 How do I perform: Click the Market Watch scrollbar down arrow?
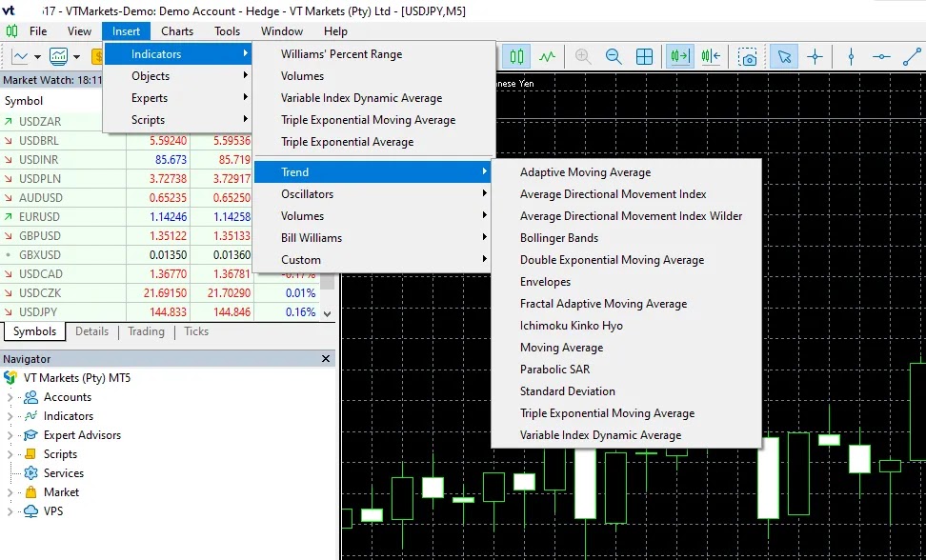point(327,314)
